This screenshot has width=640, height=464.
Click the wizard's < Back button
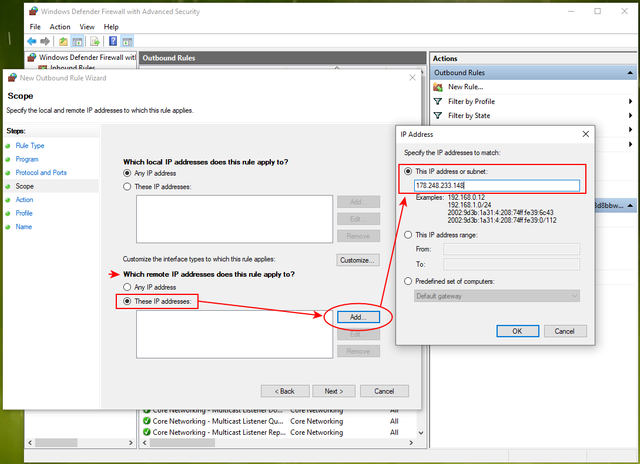285,391
